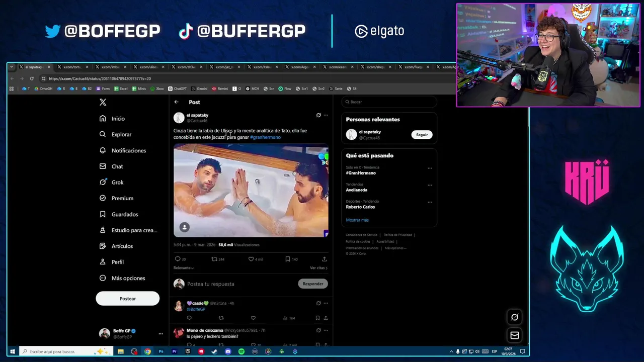The width and height of the screenshot is (644, 362).
Task: Click Seguir to follow el sapataky
Action: [x=422, y=135]
